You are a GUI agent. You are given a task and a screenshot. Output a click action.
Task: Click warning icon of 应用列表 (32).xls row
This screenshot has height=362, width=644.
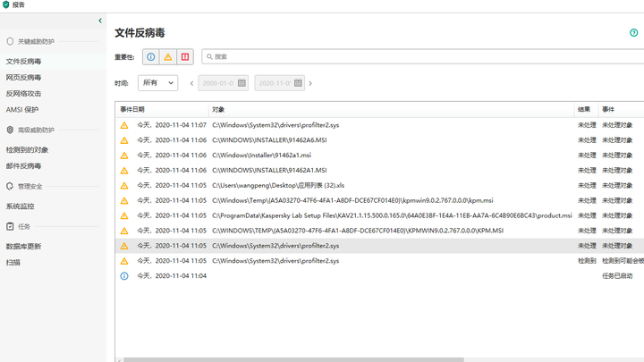[x=124, y=186]
